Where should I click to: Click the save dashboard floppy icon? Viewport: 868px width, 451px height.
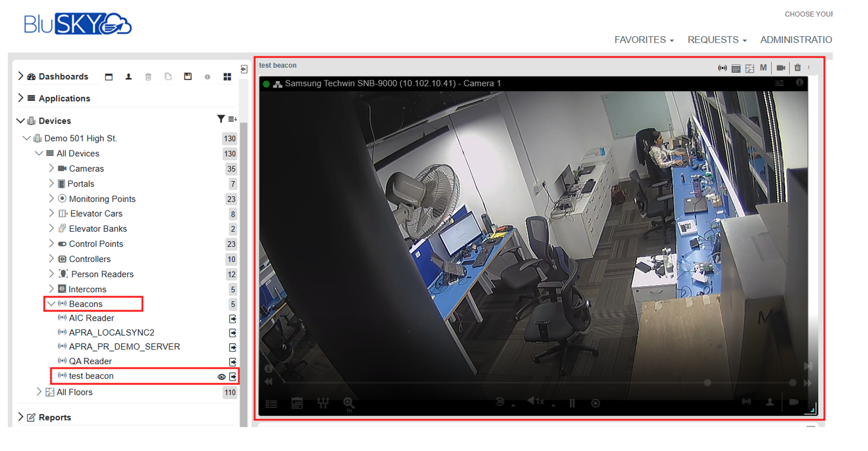(x=188, y=77)
